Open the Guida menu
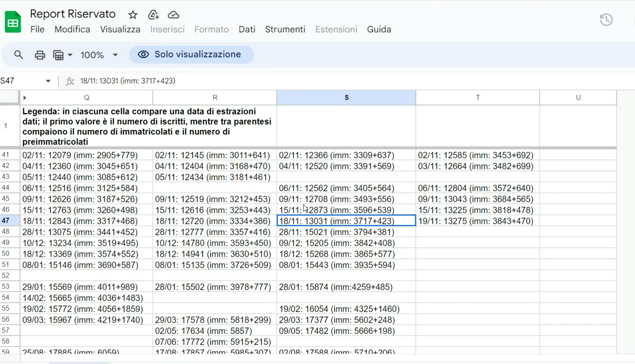This screenshot has width=635, height=364. [379, 29]
